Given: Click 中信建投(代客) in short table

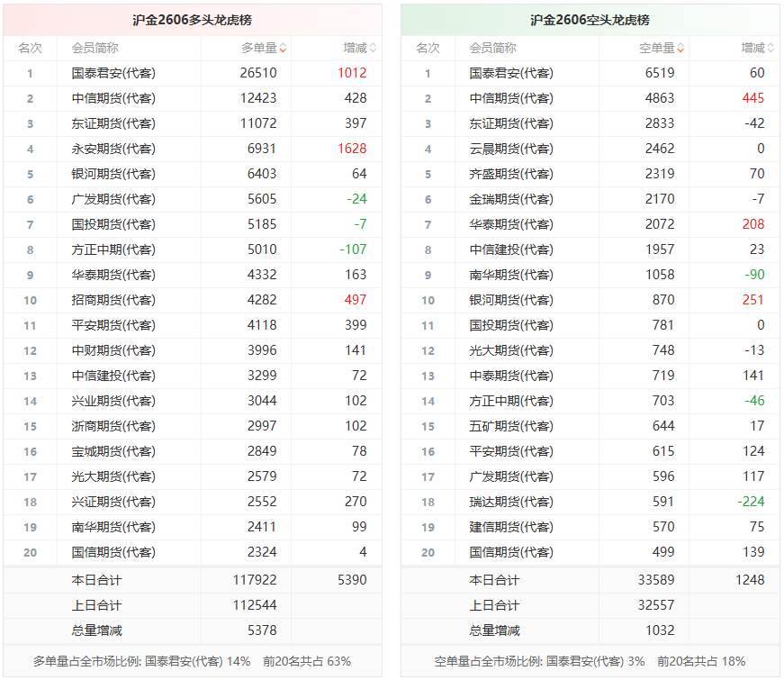Looking at the screenshot, I should pyautogui.click(x=511, y=249).
